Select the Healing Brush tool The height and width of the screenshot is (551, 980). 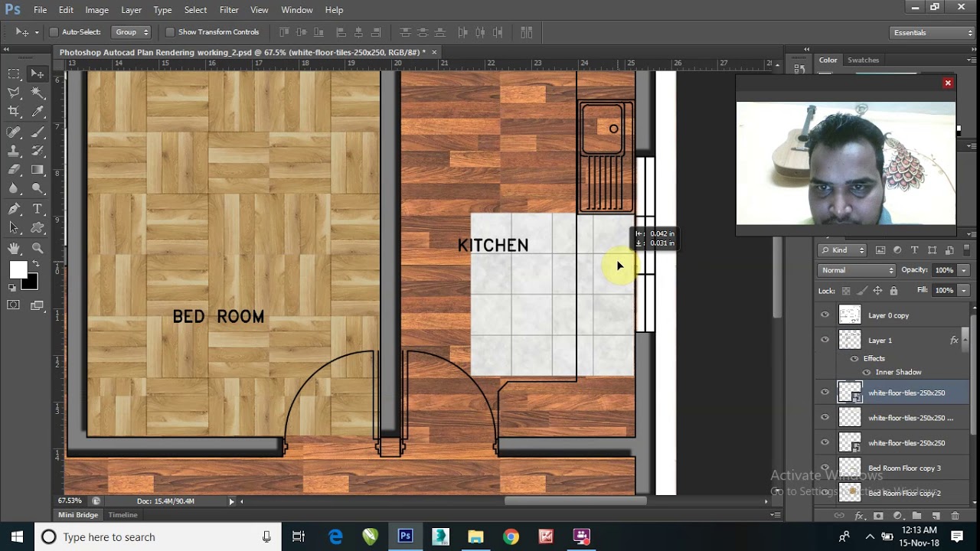14,132
